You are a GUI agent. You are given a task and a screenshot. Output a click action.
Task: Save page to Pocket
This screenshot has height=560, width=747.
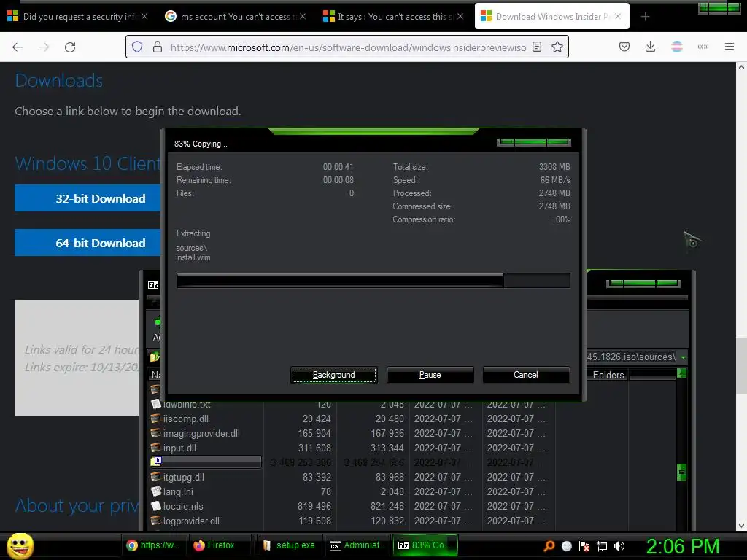(x=624, y=47)
